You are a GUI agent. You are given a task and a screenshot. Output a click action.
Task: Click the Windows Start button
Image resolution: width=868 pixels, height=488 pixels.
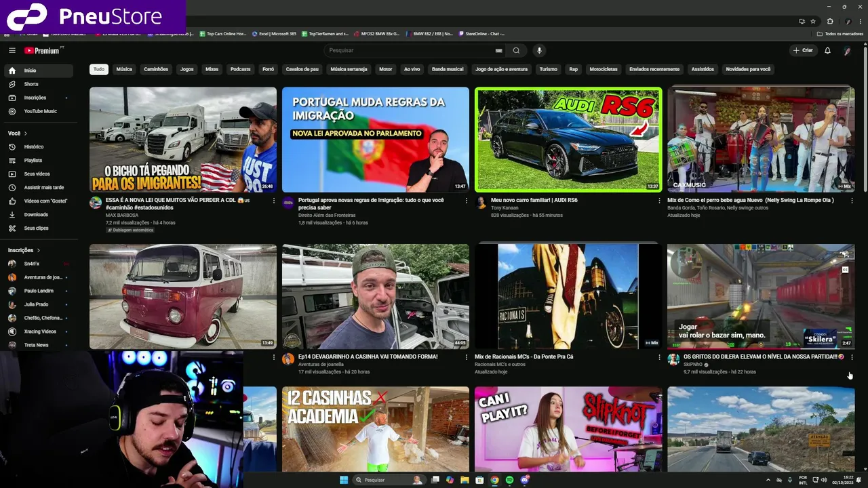coord(344,480)
